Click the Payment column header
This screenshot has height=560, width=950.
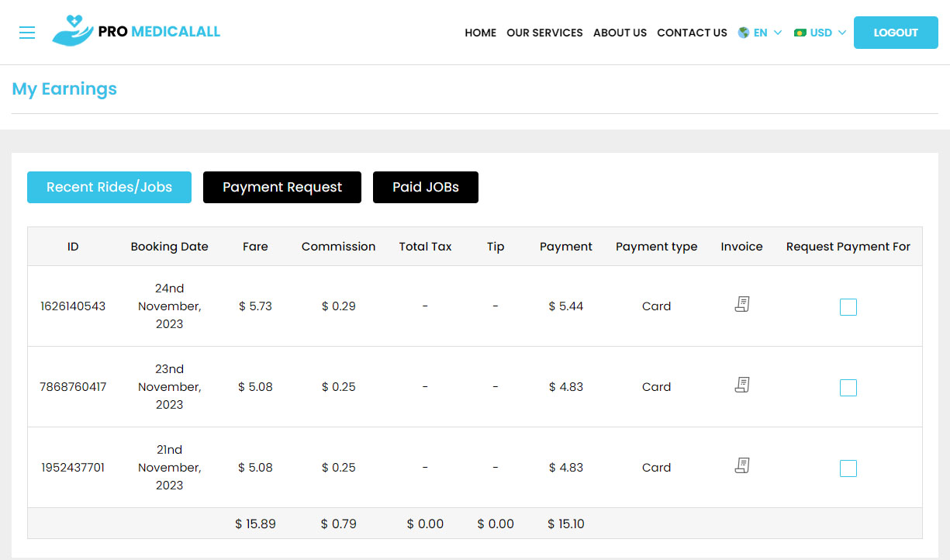[566, 247]
